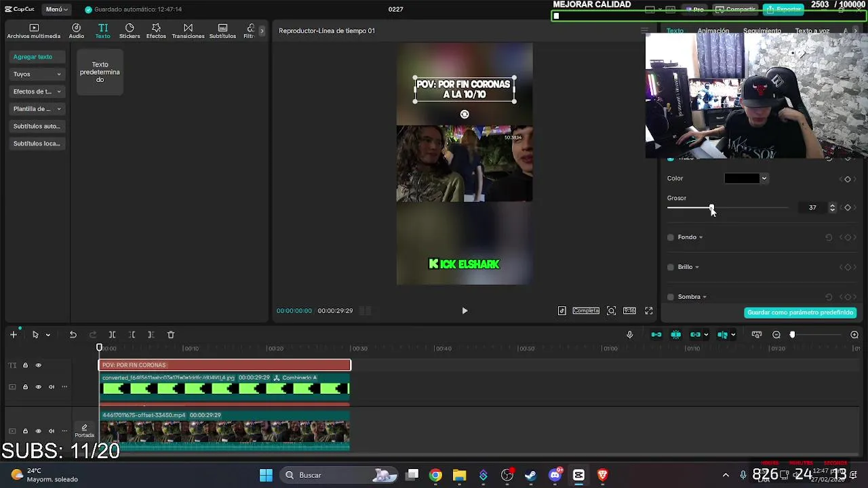Expand the Plantilla de texto section

click(37, 109)
